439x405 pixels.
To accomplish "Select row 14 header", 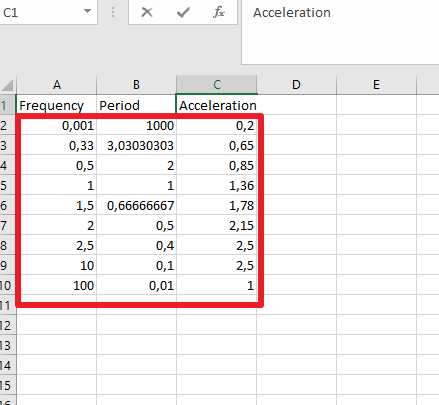I will pyautogui.click(x=7, y=365).
